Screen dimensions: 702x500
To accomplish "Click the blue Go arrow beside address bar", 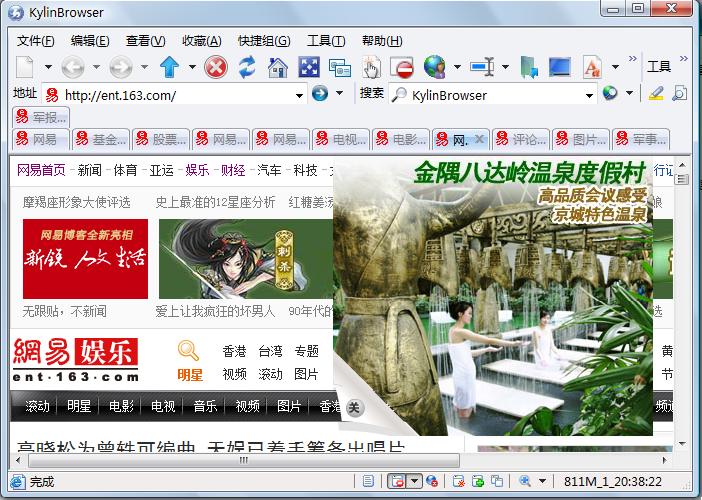I will [320, 94].
